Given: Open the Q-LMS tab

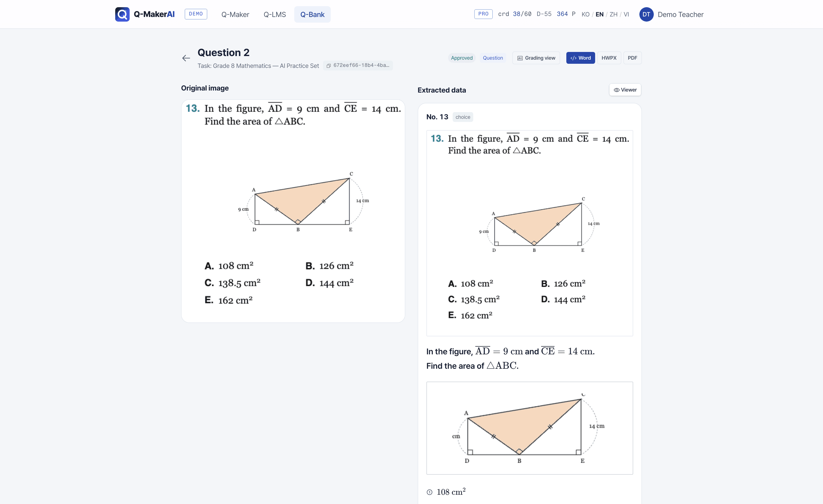Looking at the screenshot, I should [275, 14].
